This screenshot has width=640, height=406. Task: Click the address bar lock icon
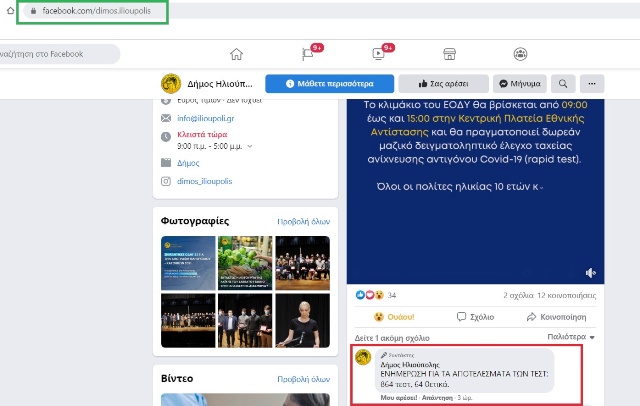tap(33, 11)
